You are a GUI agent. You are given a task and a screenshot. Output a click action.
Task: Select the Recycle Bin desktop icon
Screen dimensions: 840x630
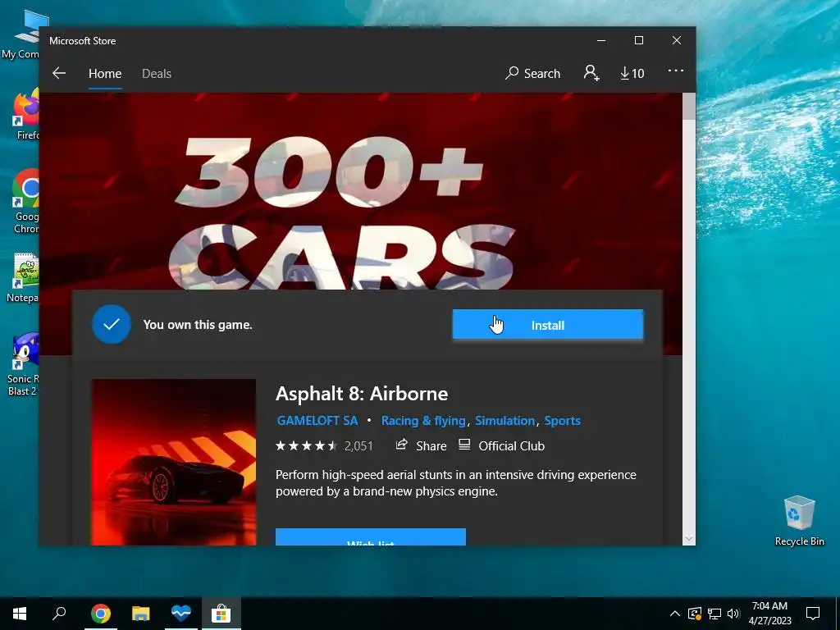799,520
